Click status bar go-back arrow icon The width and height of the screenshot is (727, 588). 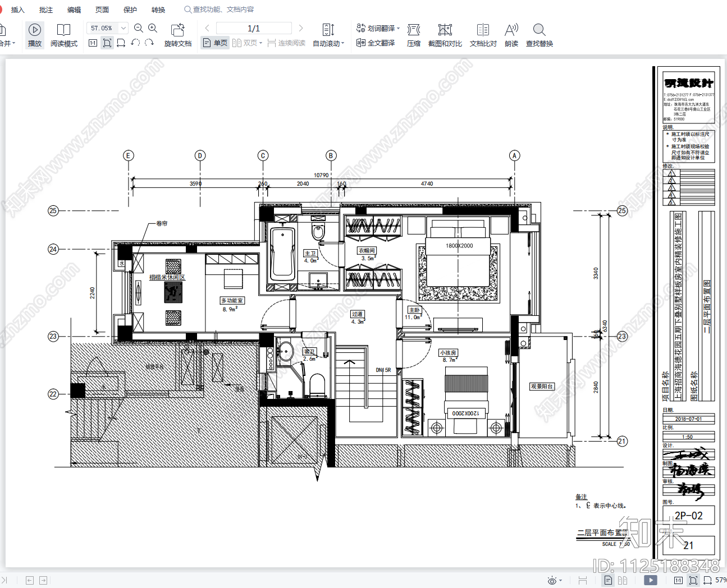click(x=30, y=580)
